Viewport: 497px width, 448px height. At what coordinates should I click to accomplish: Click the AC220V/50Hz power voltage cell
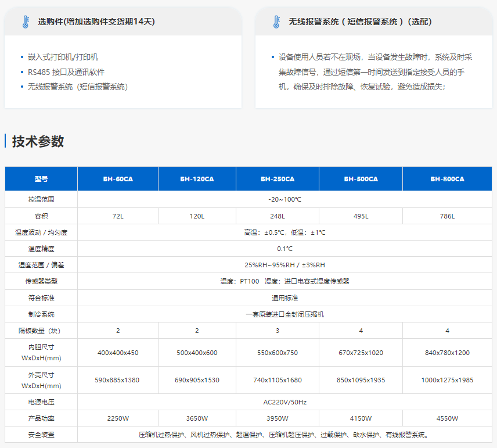(284, 402)
